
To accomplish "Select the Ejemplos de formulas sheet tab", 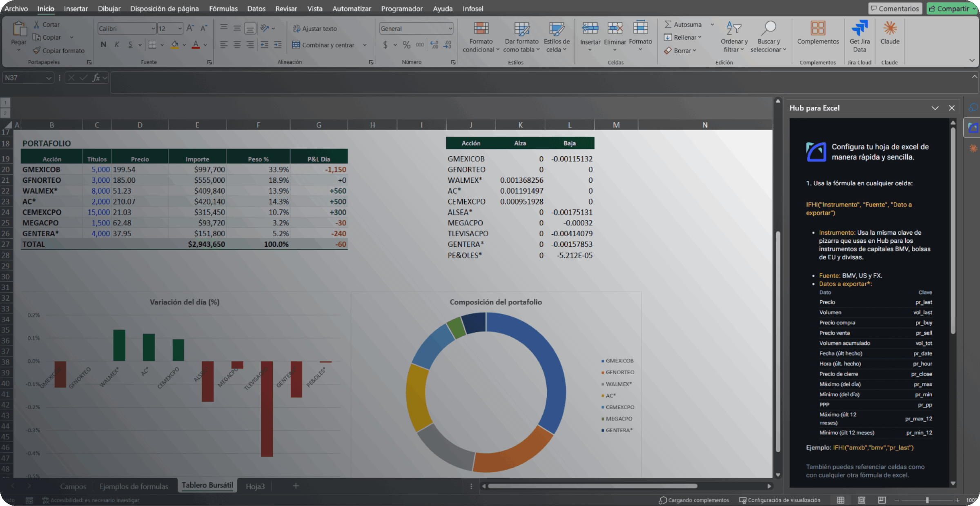I will point(134,486).
